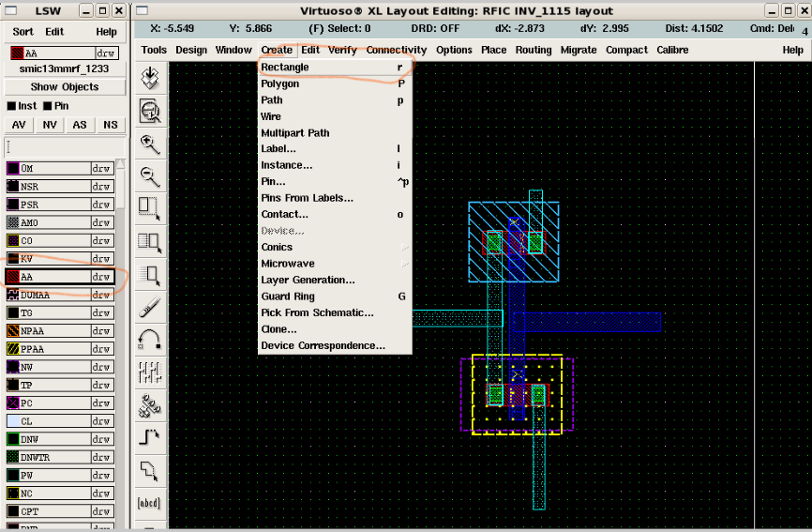Select the Polygon drawing tool icon
Screen dimensions: 812x532
150,470
